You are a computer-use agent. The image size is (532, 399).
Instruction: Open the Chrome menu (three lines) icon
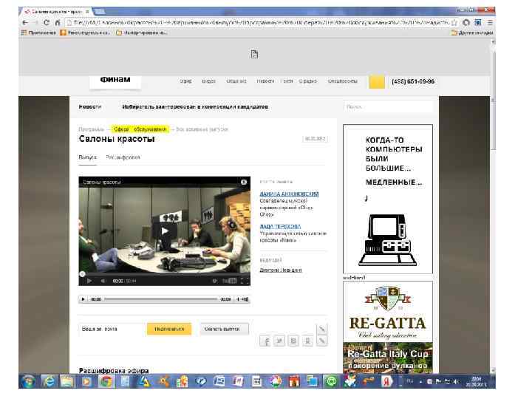click(490, 22)
